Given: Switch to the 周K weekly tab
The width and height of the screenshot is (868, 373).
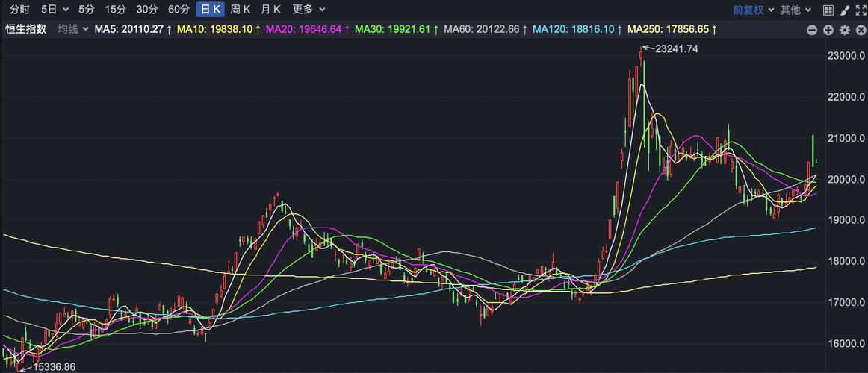Looking at the screenshot, I should pos(241,10).
